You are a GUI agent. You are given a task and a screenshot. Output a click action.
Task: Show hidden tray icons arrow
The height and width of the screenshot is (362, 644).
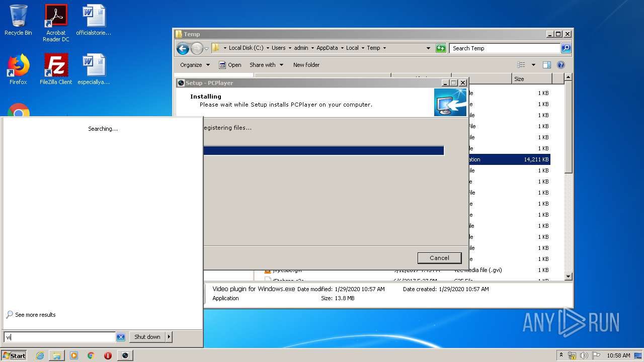[561, 355]
